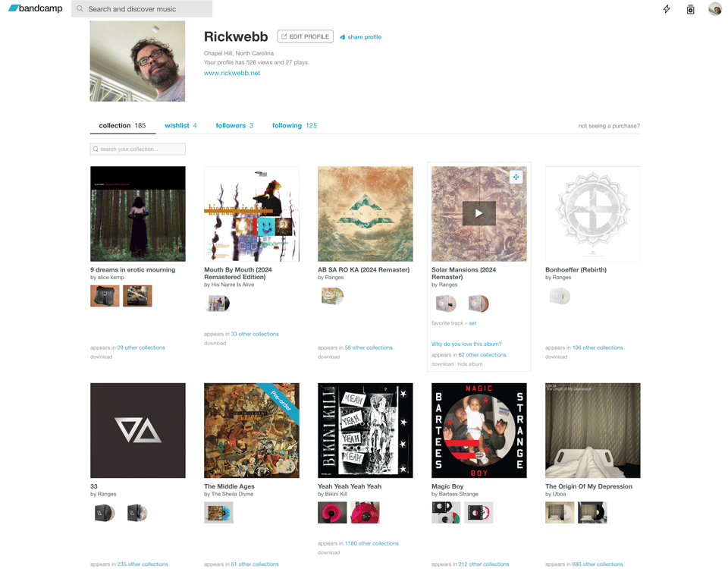Click the Search and discover music box
The image size is (728, 569).
point(142,9)
